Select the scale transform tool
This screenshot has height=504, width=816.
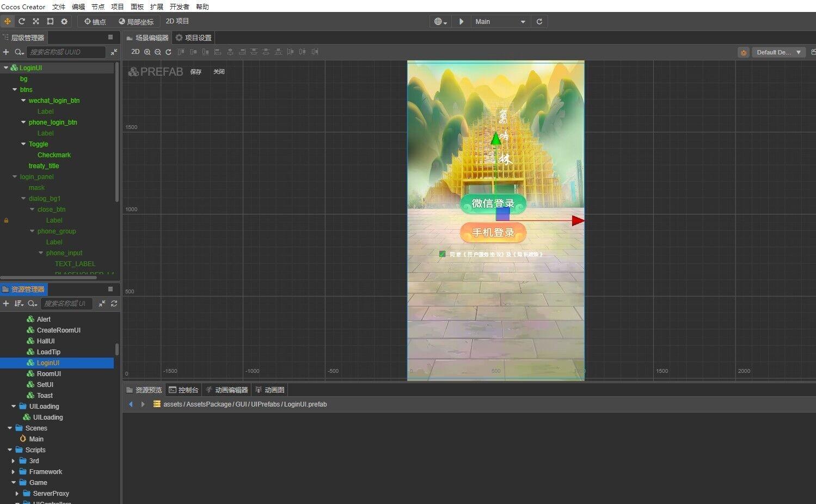click(36, 21)
